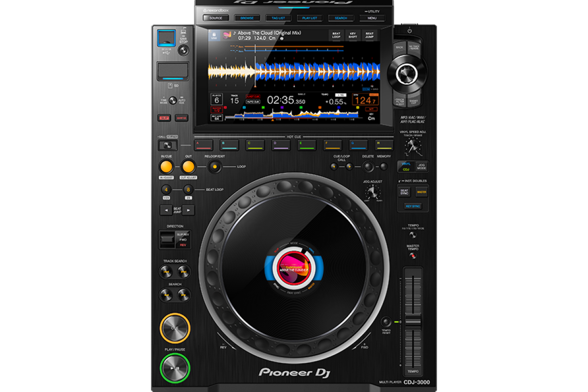Click the 4-beat loop button
This screenshot has height=392, width=588.
(x=167, y=190)
